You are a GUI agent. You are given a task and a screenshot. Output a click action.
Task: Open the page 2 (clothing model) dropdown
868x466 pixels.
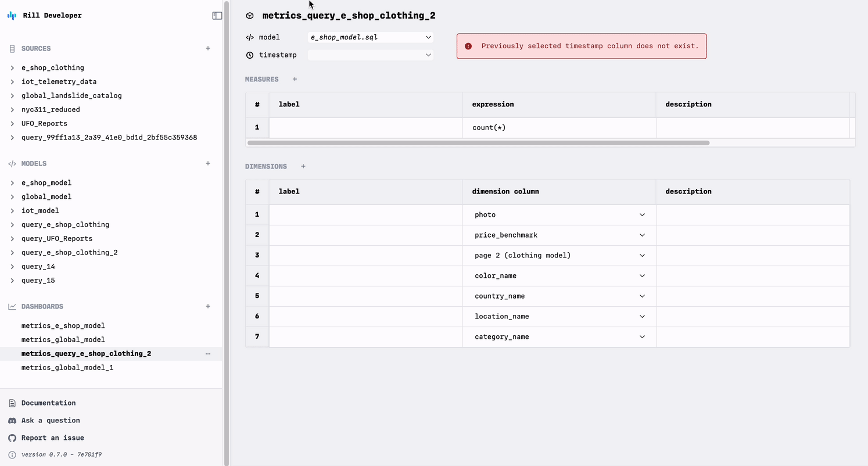coord(559,255)
